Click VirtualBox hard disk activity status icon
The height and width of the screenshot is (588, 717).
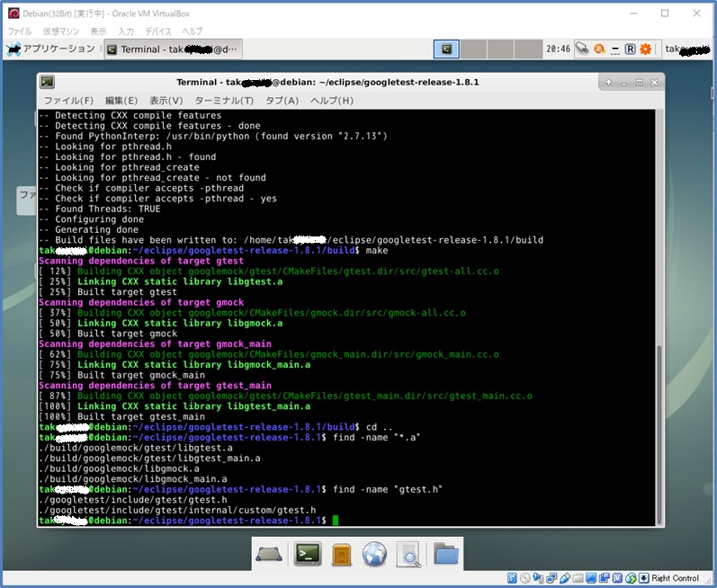click(512, 578)
